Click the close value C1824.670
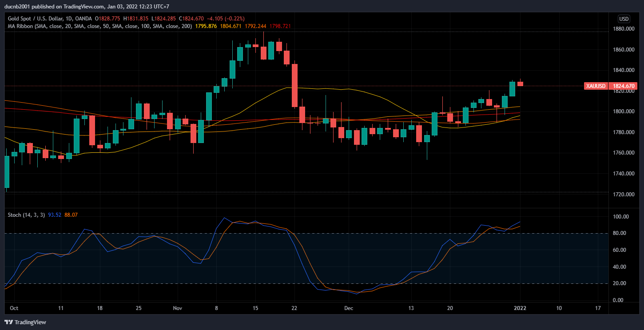Image resolution: width=644 pixels, height=330 pixels. (191, 19)
